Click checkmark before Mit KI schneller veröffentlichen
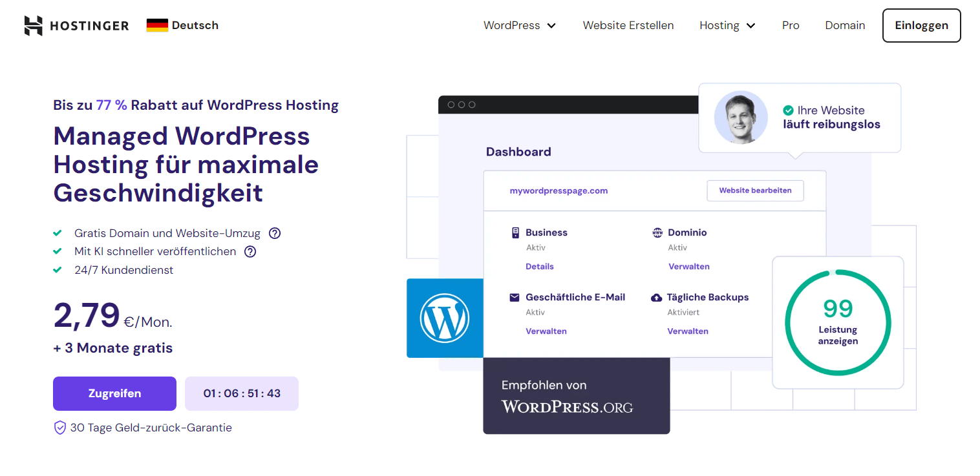This screenshot has height=476, width=980. tap(58, 251)
